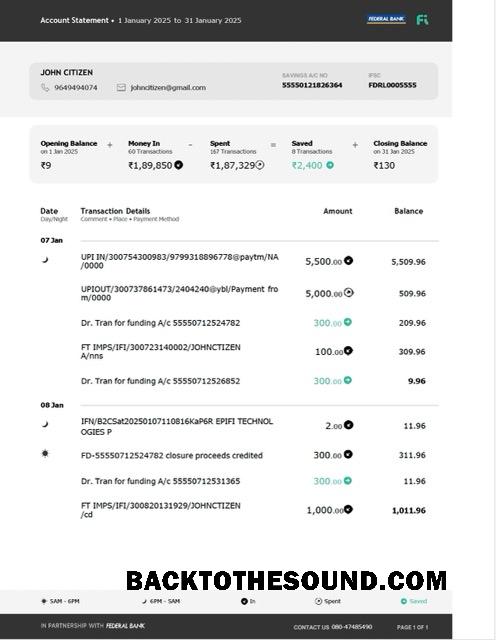Image resolution: width=496 pixels, height=640 pixels.
Task: Click the PAGE 1 OF 1 indicator
Action: pos(412,627)
